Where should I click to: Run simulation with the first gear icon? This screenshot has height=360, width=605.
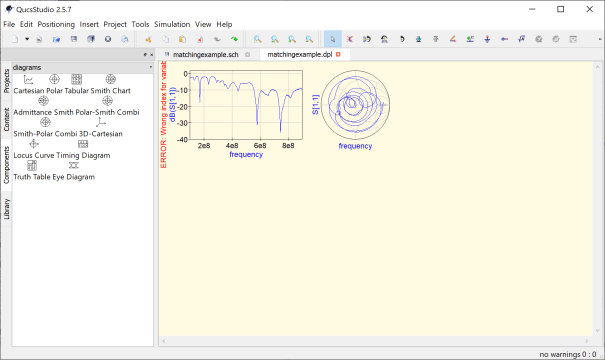(539, 39)
